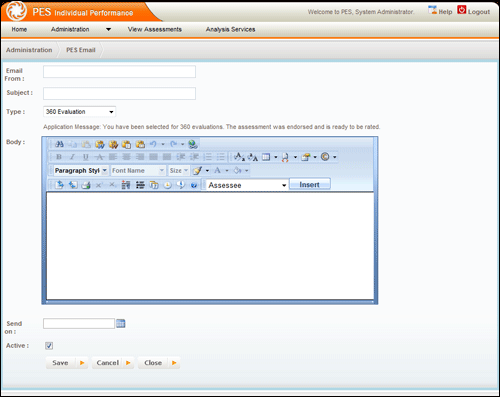The image size is (500, 397).
Task: Click the Print icon in editor toolbar
Action: point(86,185)
